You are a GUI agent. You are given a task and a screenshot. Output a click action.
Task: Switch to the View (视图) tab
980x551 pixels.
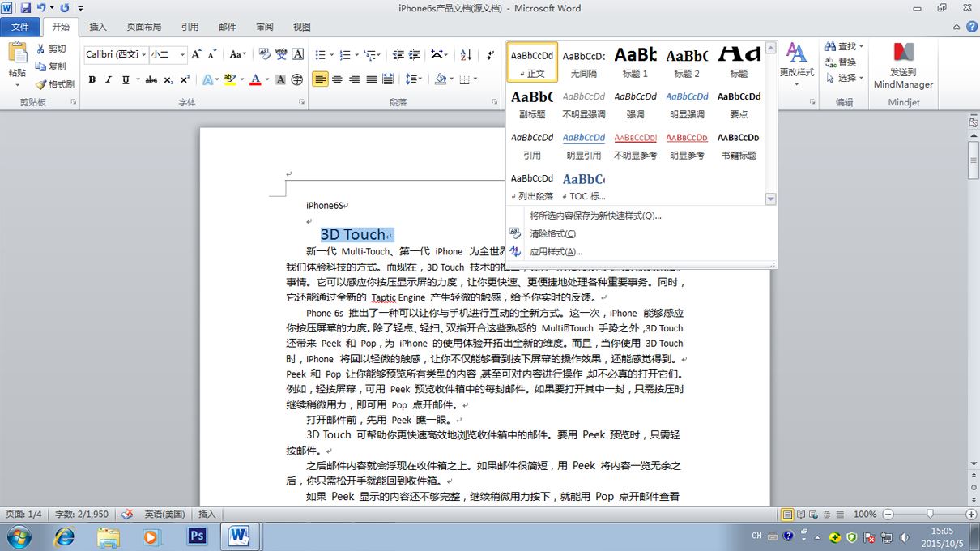coord(302,27)
